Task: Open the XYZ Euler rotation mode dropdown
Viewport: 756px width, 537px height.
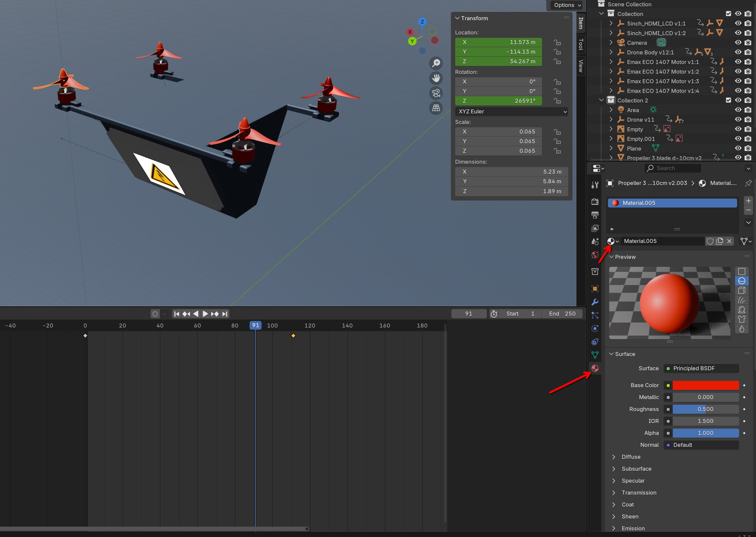Action: click(512, 111)
